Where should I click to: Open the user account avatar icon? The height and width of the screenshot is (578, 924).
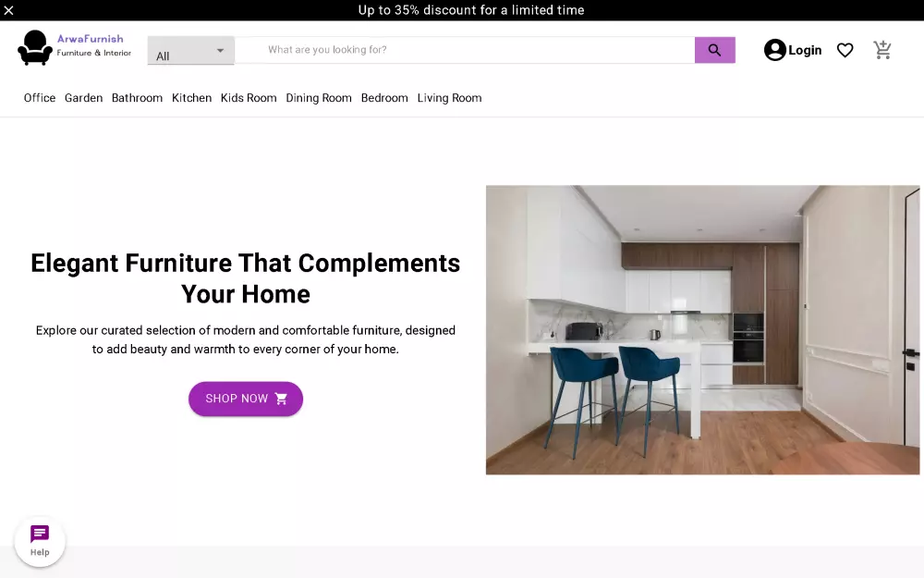click(774, 50)
